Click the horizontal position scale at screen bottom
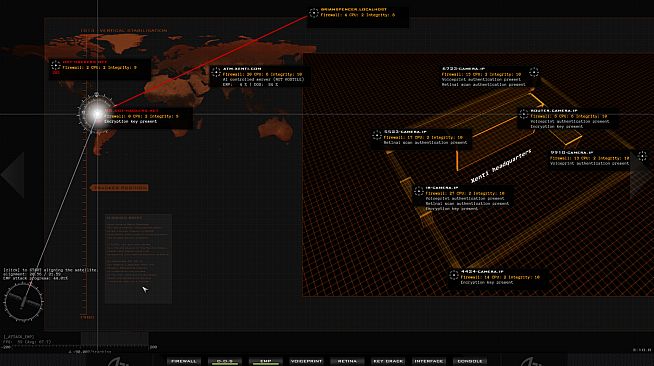654x366 pixels. (x=78, y=346)
